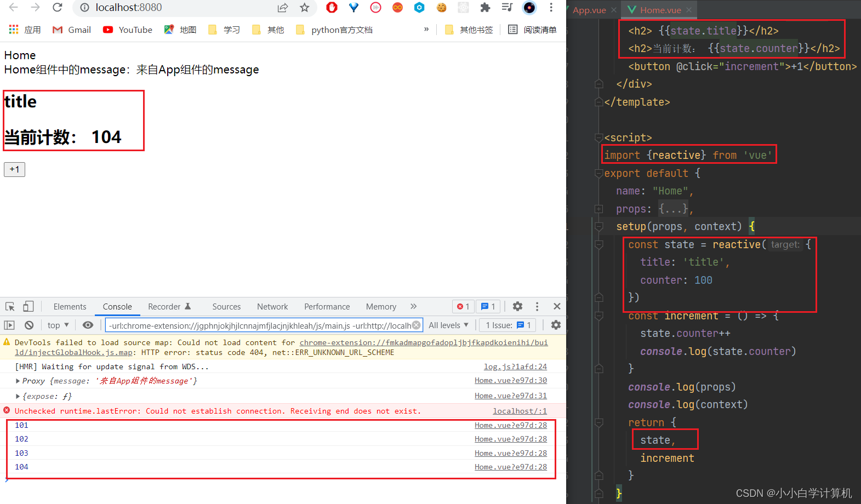Viewport: 861px width, 504px height.
Task: Click the 1 Issue button
Action: 508,325
